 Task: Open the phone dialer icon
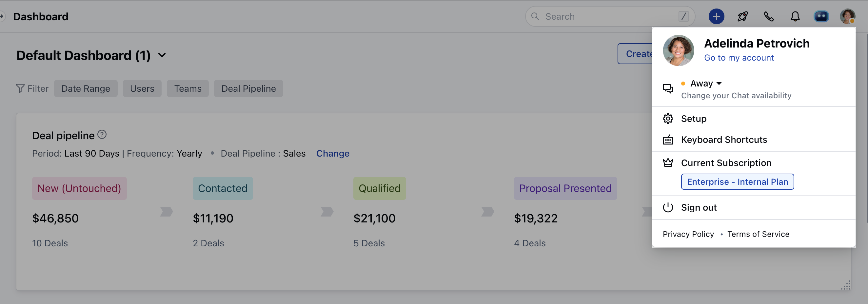769,16
